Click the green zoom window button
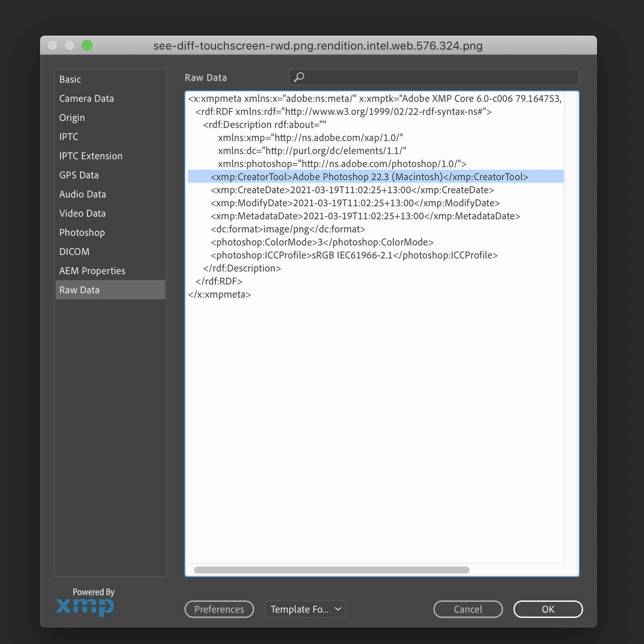This screenshot has width=644, height=644. tap(87, 45)
